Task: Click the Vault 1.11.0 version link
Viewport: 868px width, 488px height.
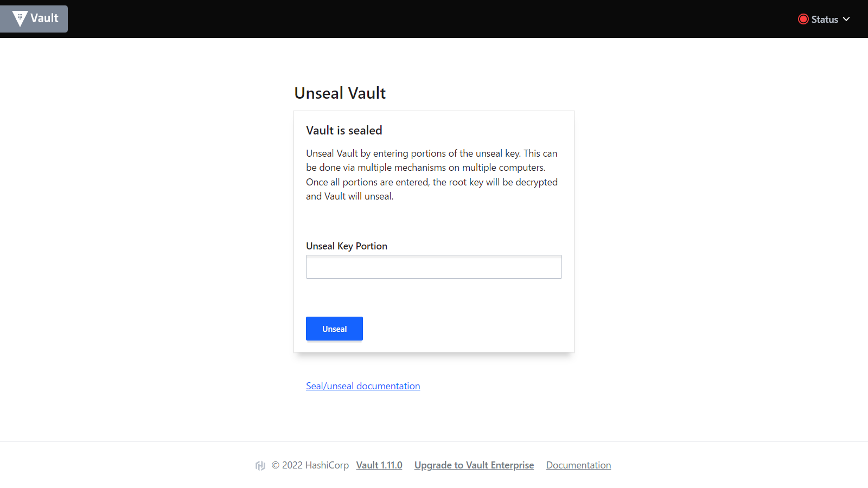Action: pyautogui.click(x=379, y=465)
